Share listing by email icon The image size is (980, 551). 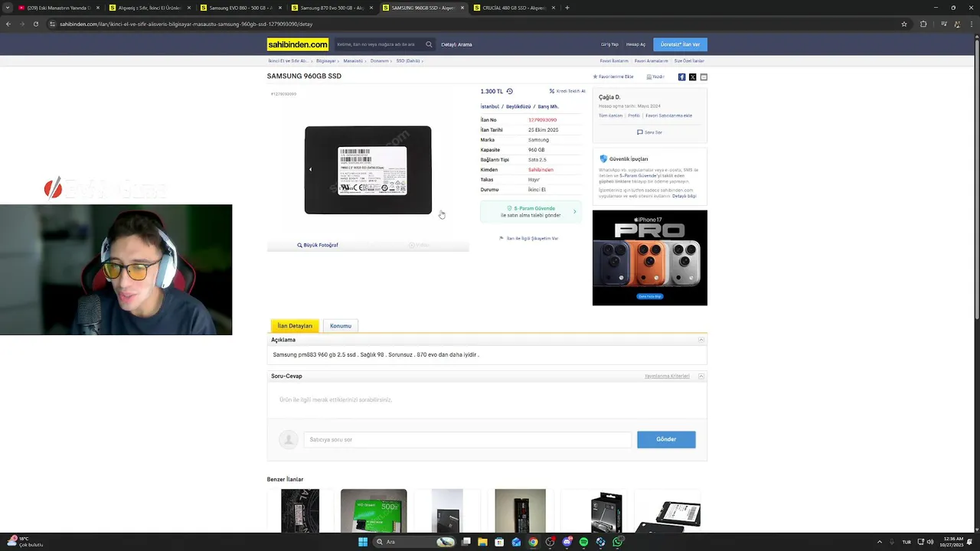coord(704,77)
